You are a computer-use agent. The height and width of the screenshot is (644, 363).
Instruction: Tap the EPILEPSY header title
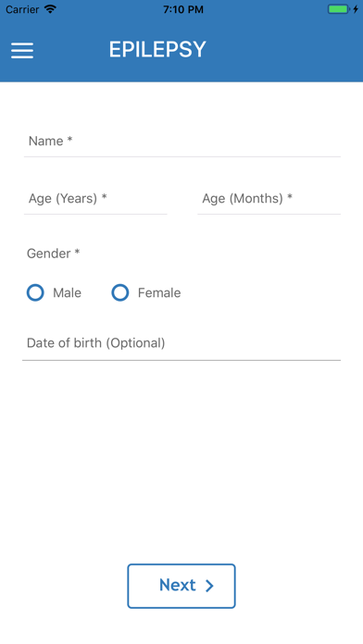[x=157, y=50]
